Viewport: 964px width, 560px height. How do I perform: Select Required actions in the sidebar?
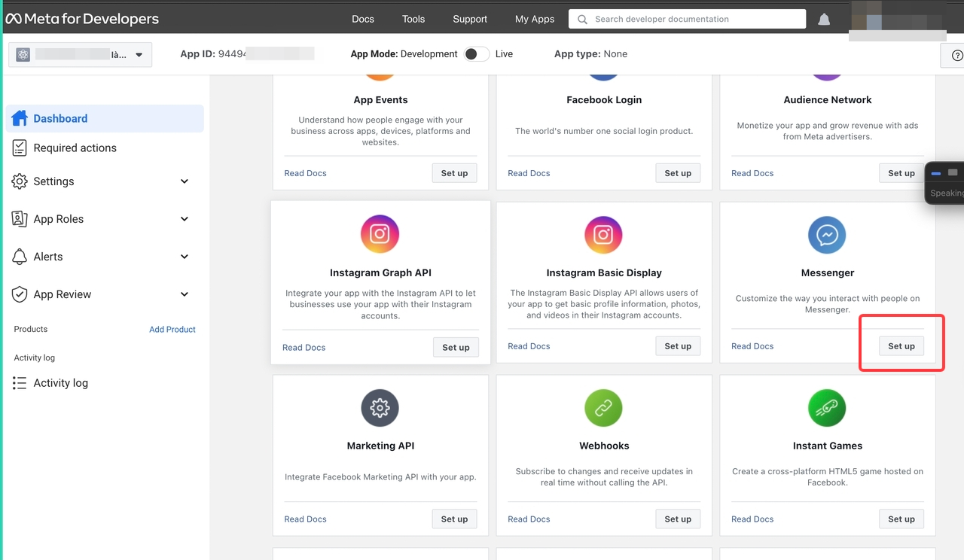[x=105, y=148]
